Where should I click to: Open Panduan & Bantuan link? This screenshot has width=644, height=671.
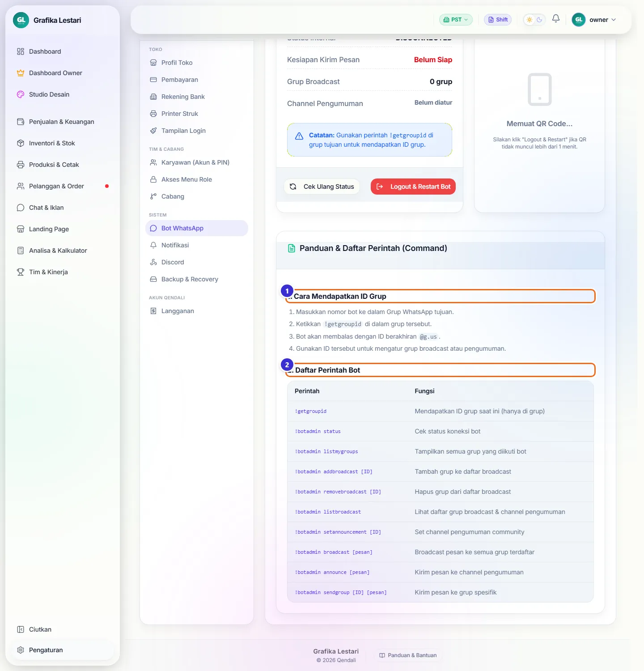[408, 655]
